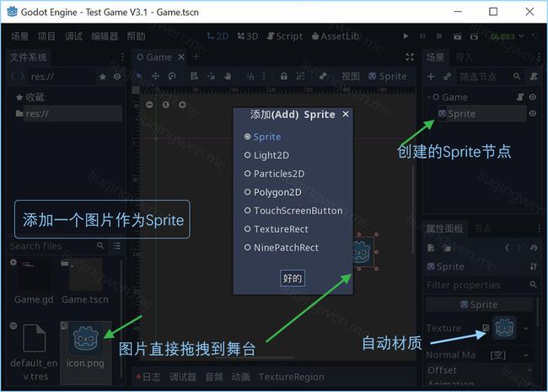Zoom in on the viewport
This screenshot has width=548, height=392.
click(182, 105)
